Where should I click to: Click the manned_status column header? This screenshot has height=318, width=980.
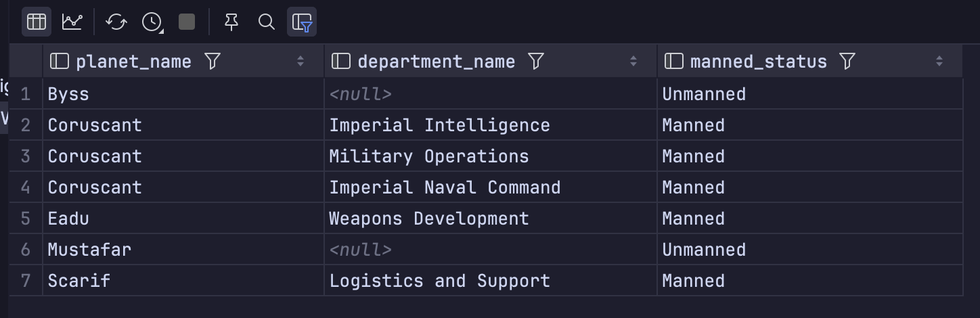coord(758,62)
